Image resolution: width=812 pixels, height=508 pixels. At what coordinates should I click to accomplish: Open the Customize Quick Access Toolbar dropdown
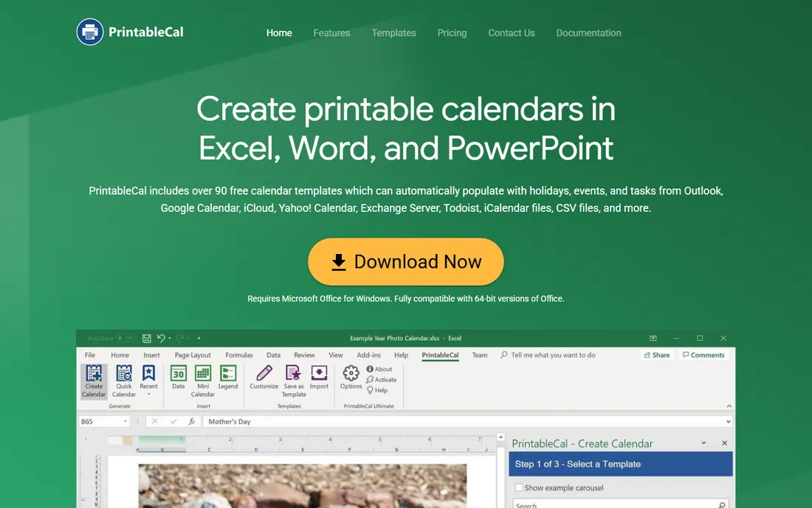click(199, 339)
